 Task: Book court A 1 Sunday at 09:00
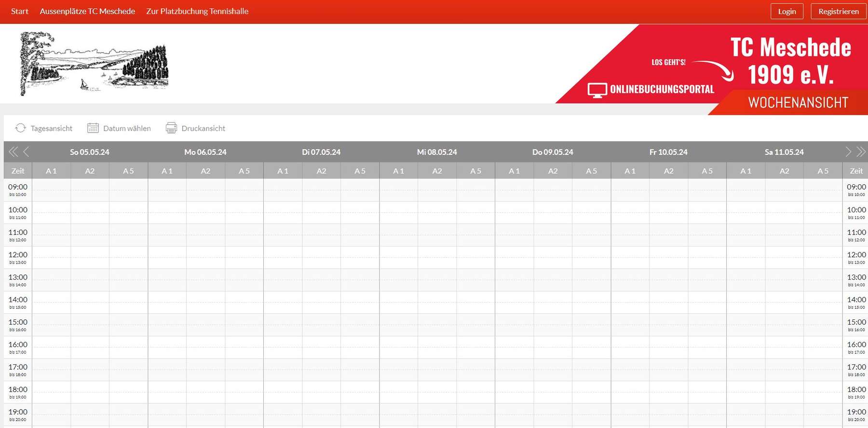(x=52, y=190)
